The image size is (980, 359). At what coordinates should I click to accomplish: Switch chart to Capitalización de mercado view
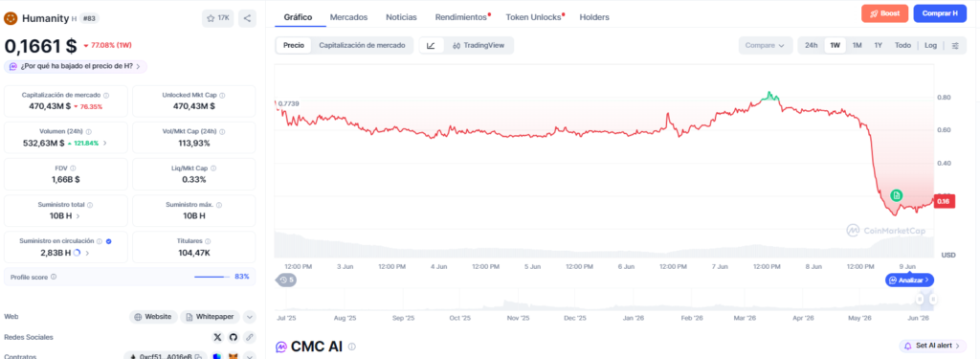[362, 45]
